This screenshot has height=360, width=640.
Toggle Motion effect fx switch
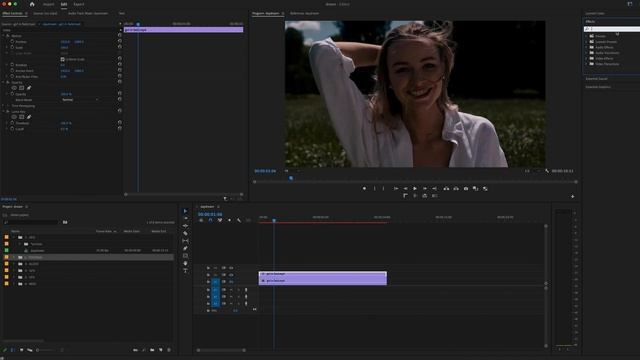click(8, 36)
